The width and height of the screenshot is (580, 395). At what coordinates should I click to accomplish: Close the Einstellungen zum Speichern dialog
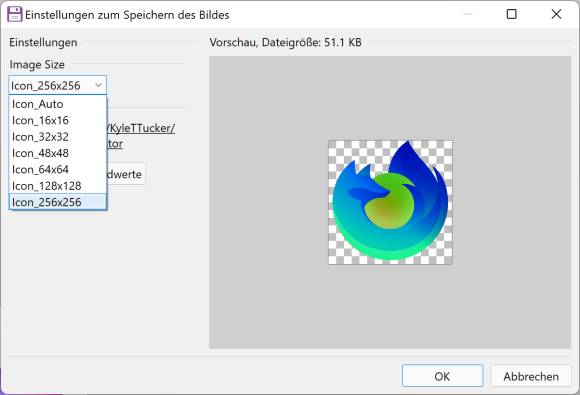(x=556, y=14)
